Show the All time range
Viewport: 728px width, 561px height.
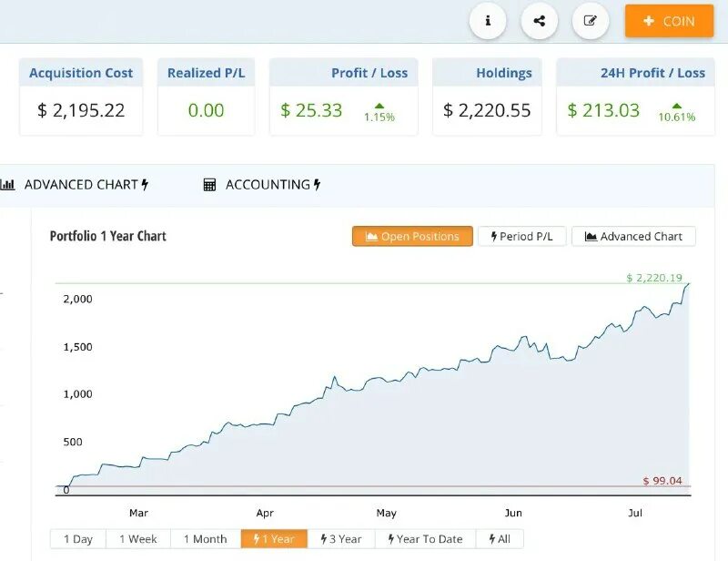[500, 539]
